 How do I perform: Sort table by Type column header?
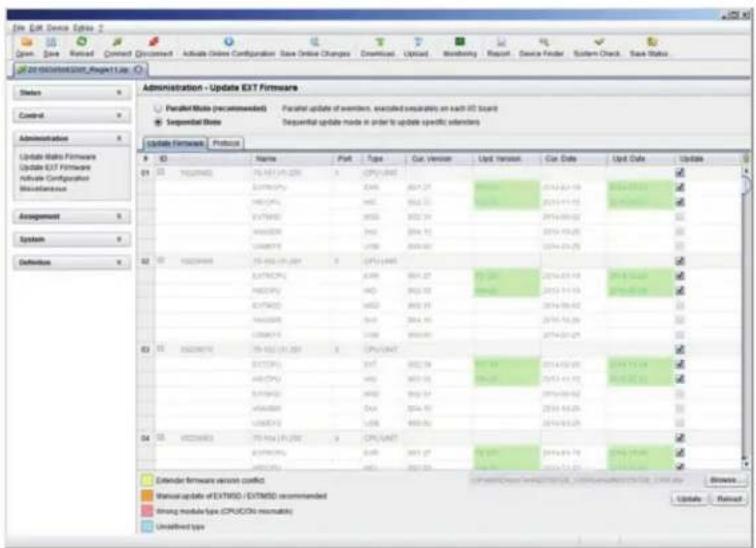pyautogui.click(x=384, y=159)
